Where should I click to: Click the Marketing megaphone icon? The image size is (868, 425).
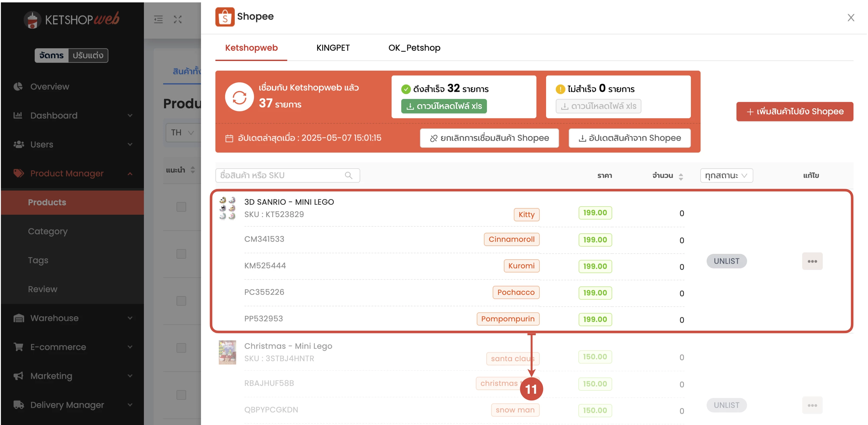(x=19, y=376)
